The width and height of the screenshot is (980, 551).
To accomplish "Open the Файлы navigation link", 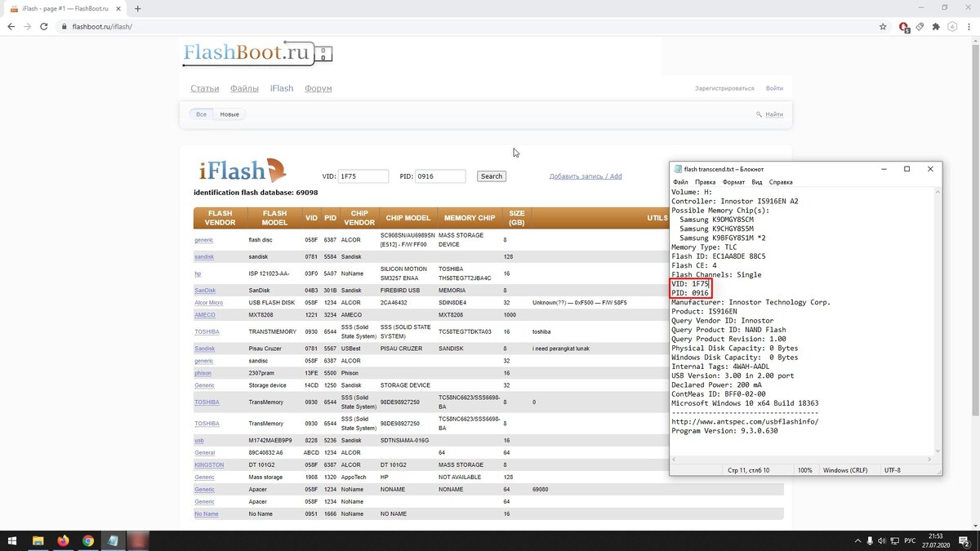I will pyautogui.click(x=244, y=88).
